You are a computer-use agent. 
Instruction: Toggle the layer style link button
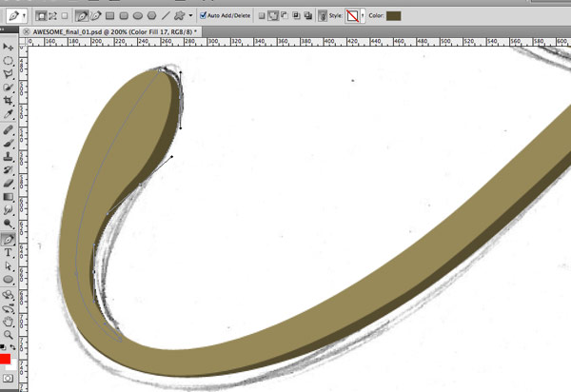323,15
